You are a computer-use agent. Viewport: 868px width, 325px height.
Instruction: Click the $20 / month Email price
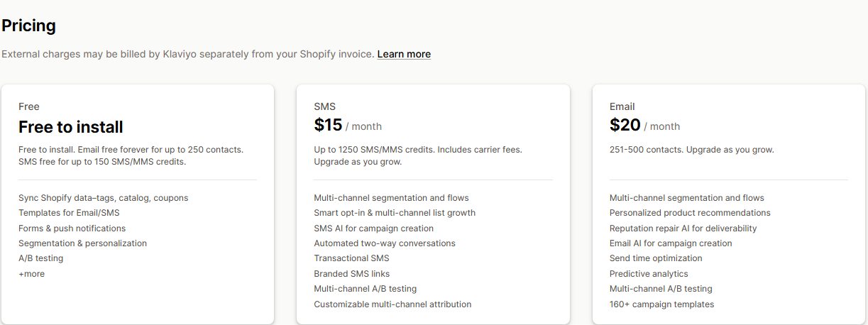(644, 126)
